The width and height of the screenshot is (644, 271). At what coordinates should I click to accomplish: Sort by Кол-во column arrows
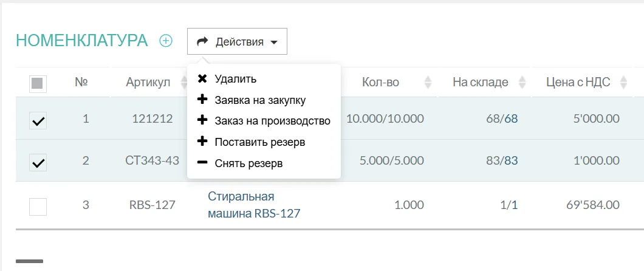pyautogui.click(x=428, y=82)
